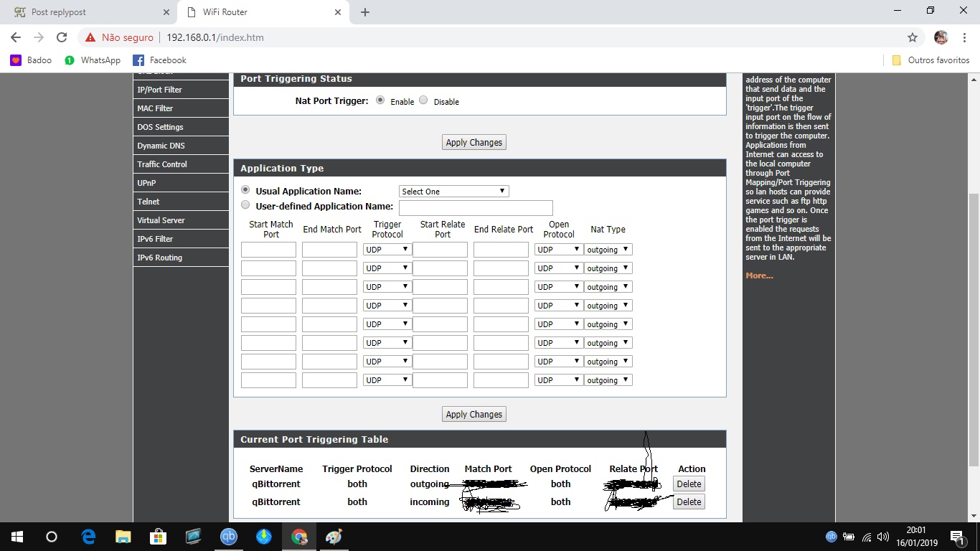
Task: Open the Badoo bookmark
Action: pyautogui.click(x=31, y=60)
